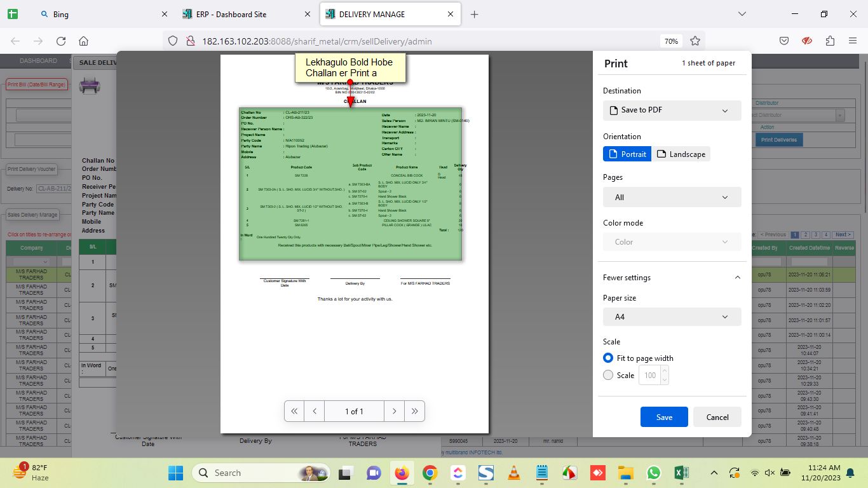Viewport: 868px width, 488px height.
Task: Close the Bing tab
Action: click(x=165, y=14)
